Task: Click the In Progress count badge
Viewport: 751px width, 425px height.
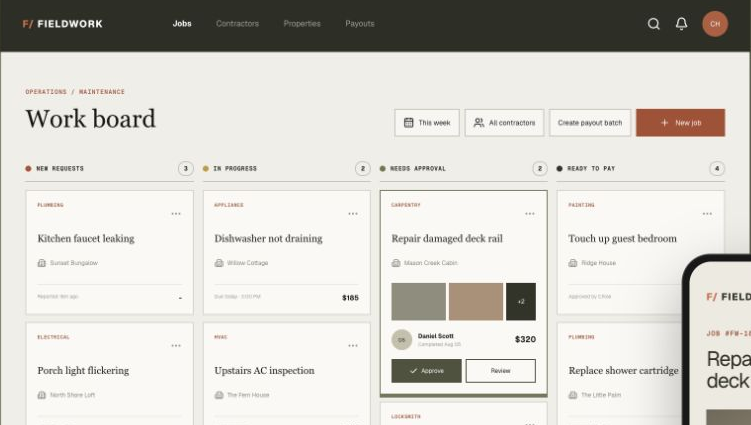Action: (x=363, y=169)
